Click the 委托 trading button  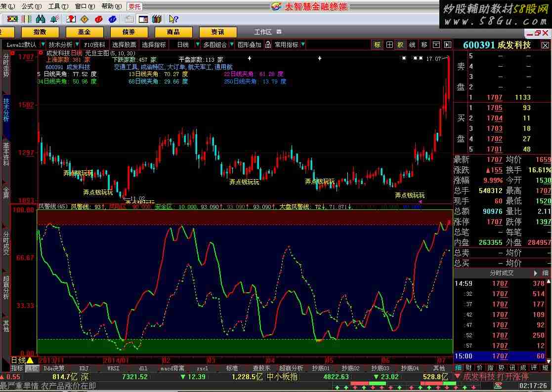(134, 6)
